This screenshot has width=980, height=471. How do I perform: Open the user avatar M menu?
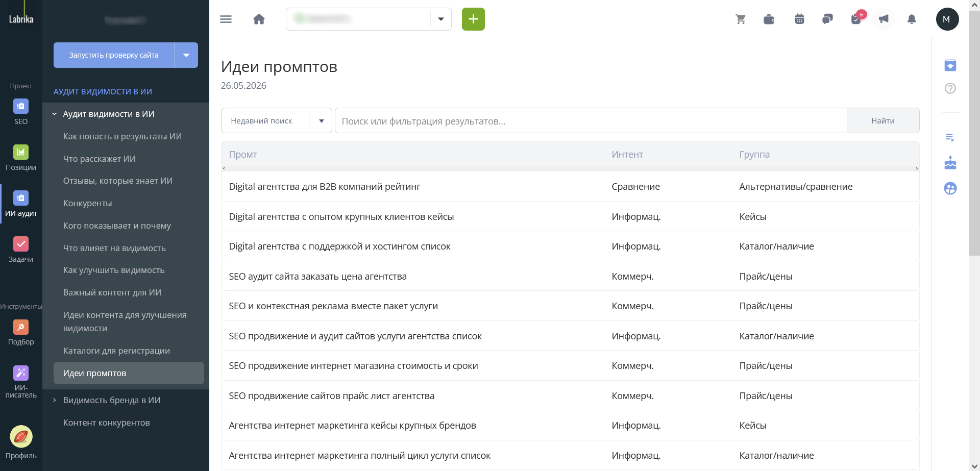click(x=947, y=19)
